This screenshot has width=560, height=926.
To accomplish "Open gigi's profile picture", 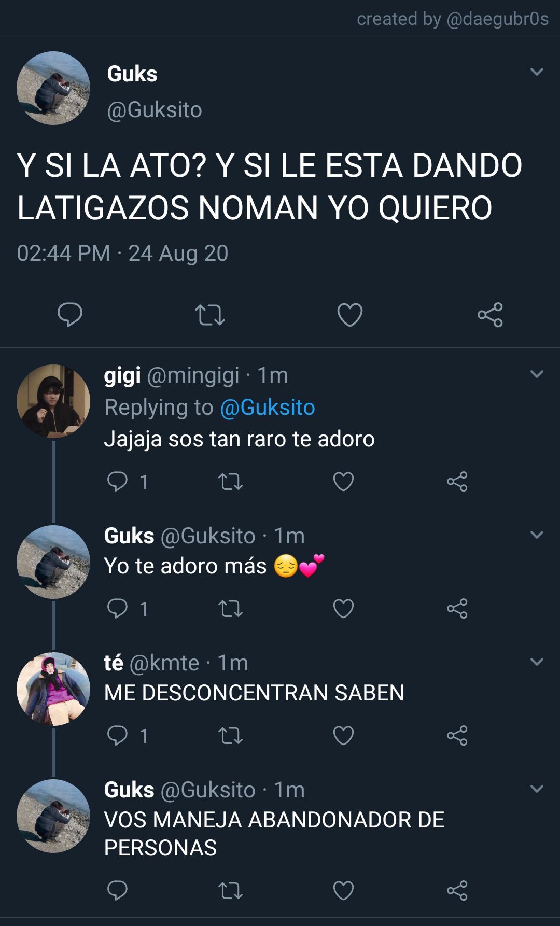I will point(53,401).
